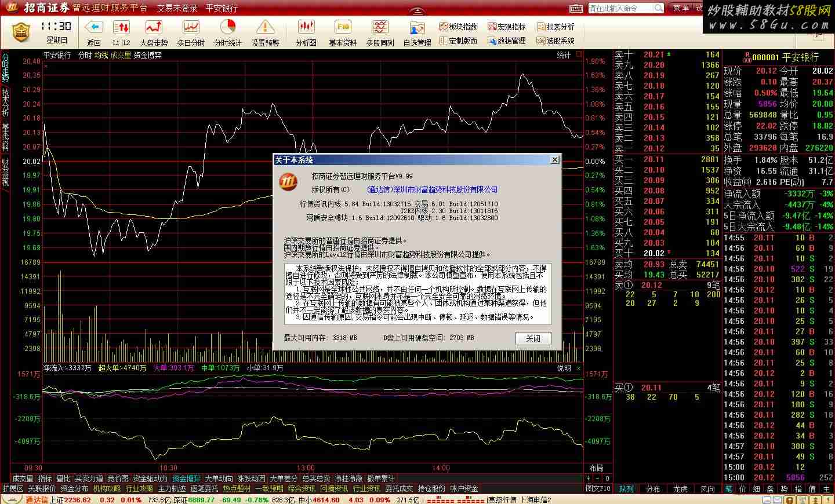
Task: Click the 高级行情 status bar entry
Action: pos(502,500)
